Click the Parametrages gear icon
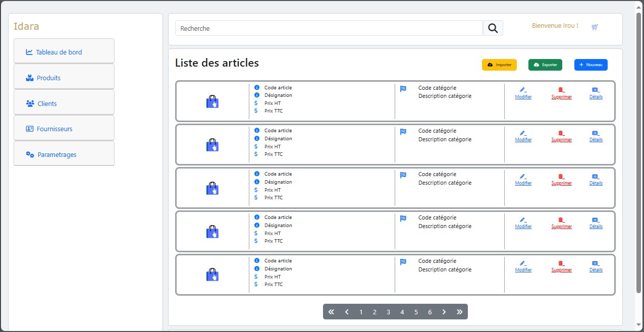This screenshot has height=332, width=644. point(29,154)
